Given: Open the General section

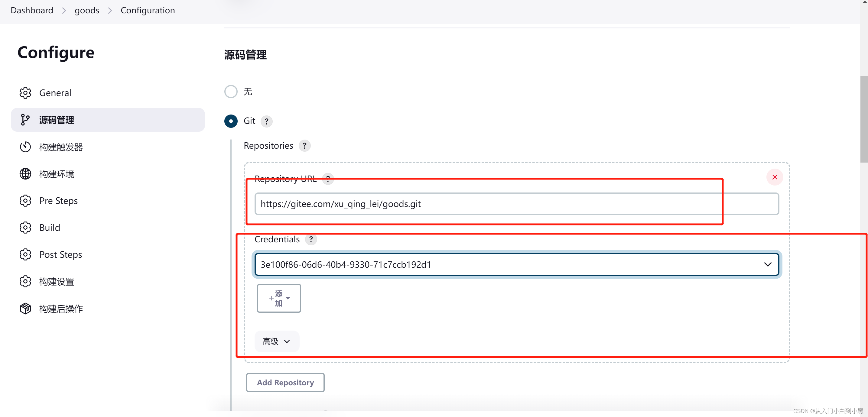Looking at the screenshot, I should tap(108, 93).
